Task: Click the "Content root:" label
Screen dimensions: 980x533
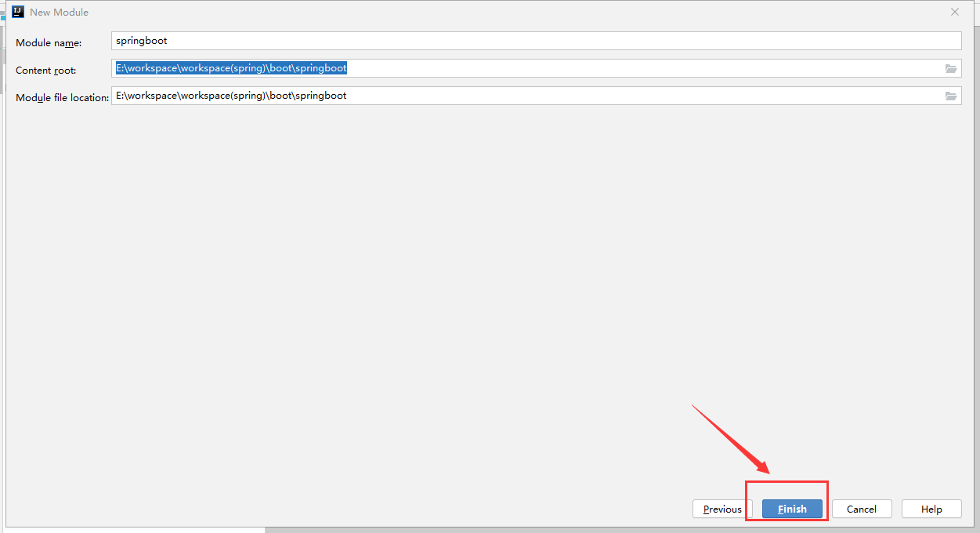Action: [x=46, y=71]
